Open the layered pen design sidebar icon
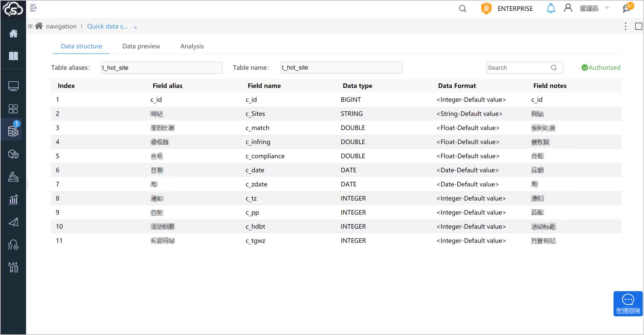The height and width of the screenshot is (335, 644). [13, 177]
